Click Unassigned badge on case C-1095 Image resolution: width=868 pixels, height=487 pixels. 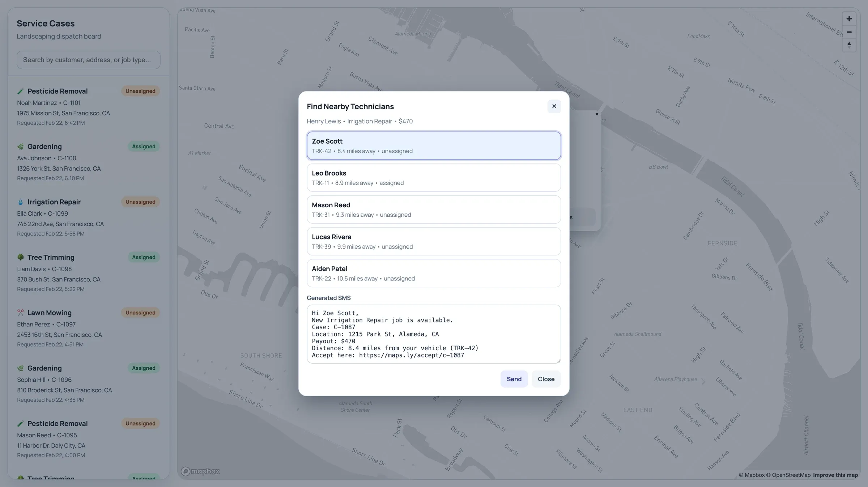140,423
